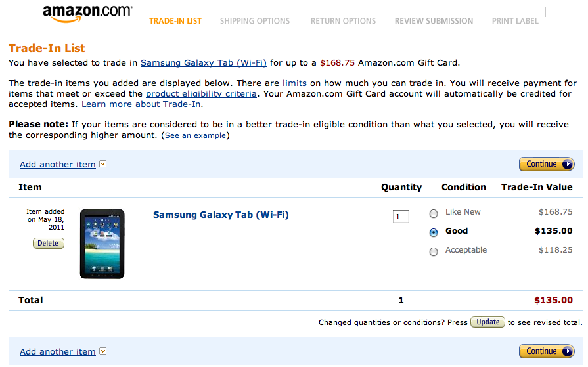Open the Learn more about Trade-In link
Screen dimensions: 588x367
[x=141, y=104]
